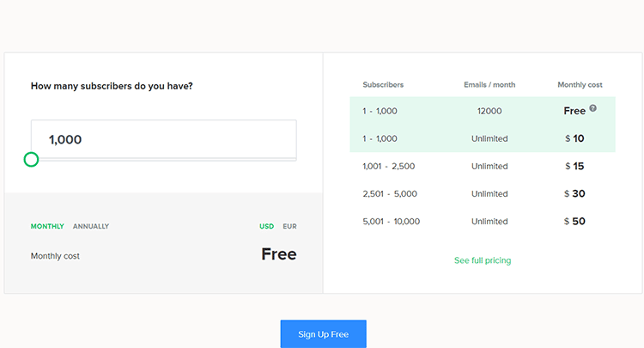Select USD currency
This screenshot has width=644, height=348.
tap(267, 226)
